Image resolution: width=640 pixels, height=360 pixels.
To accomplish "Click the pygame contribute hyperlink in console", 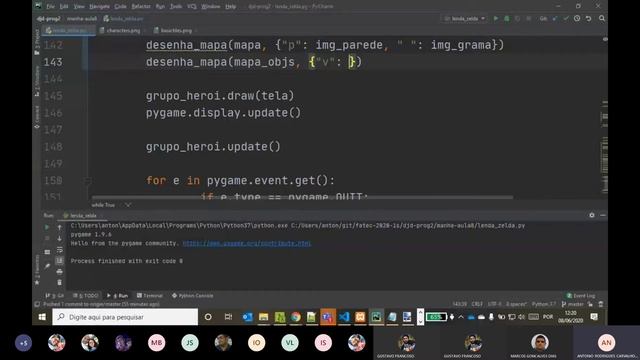I will pos(247,243).
